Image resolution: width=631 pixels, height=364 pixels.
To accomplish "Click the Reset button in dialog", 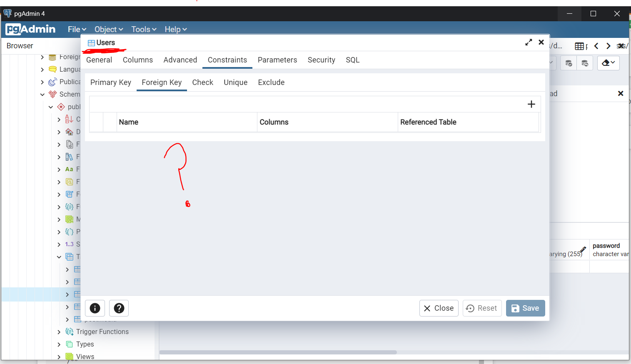I will pos(482,308).
